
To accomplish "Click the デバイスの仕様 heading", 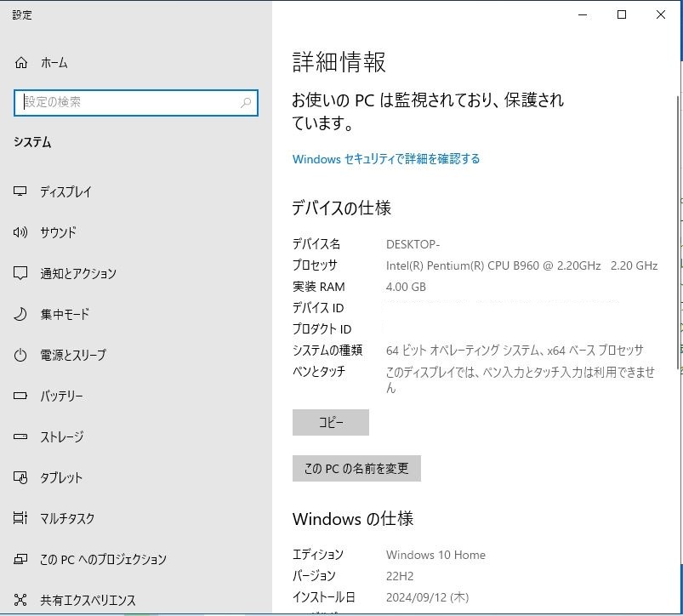I will (x=342, y=208).
